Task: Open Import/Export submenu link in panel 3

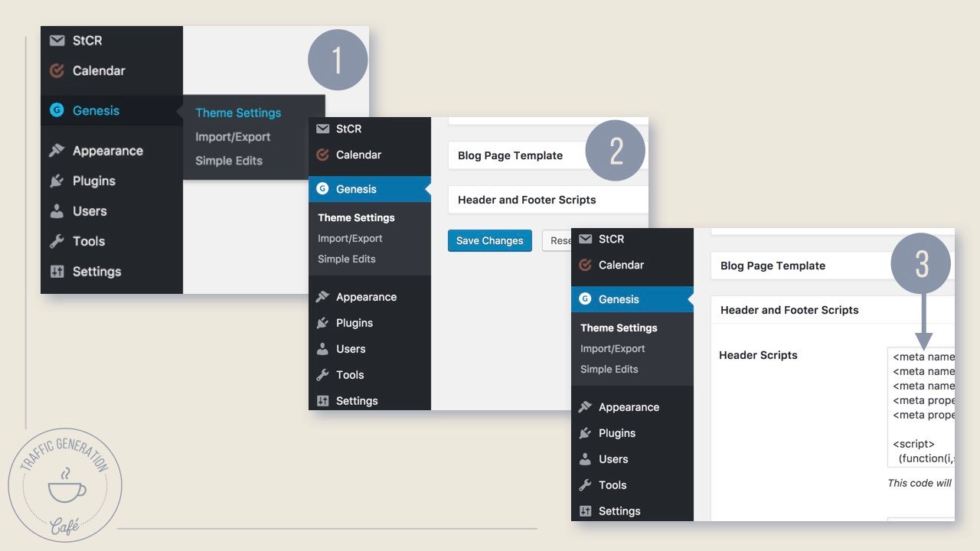Action: 612,348
